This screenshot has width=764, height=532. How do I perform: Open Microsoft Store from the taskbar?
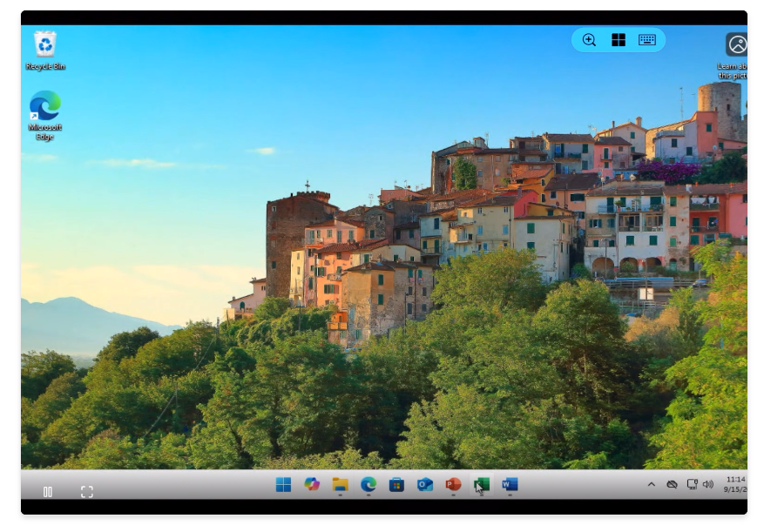point(396,484)
